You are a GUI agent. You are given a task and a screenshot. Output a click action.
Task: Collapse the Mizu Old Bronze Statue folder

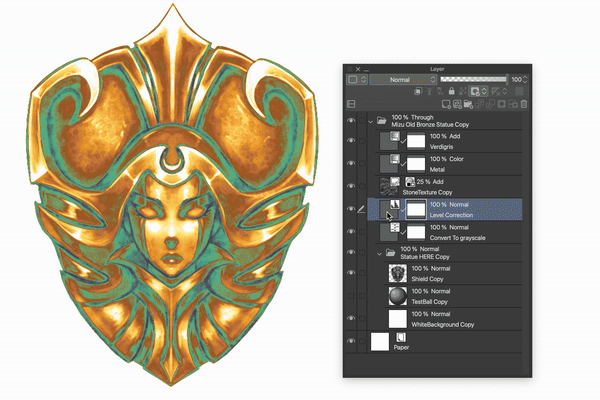tap(372, 120)
